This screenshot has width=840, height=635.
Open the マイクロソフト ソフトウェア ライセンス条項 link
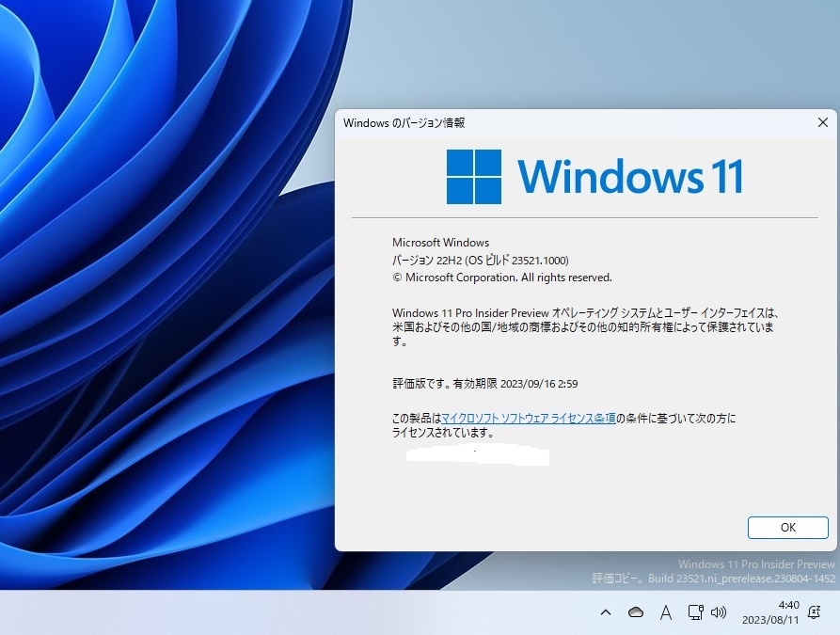pos(529,418)
